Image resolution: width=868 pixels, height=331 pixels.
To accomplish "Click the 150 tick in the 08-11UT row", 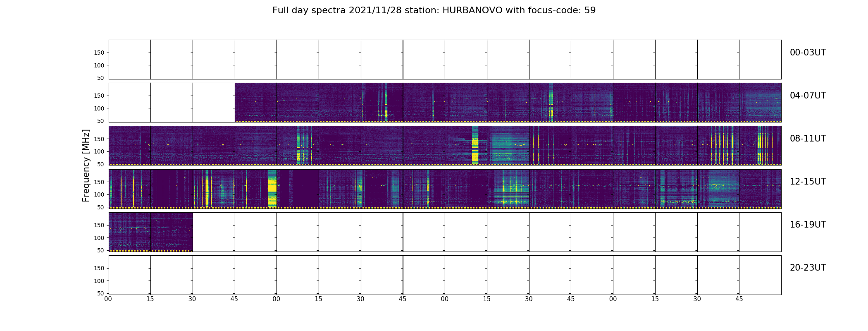I will [99, 139].
